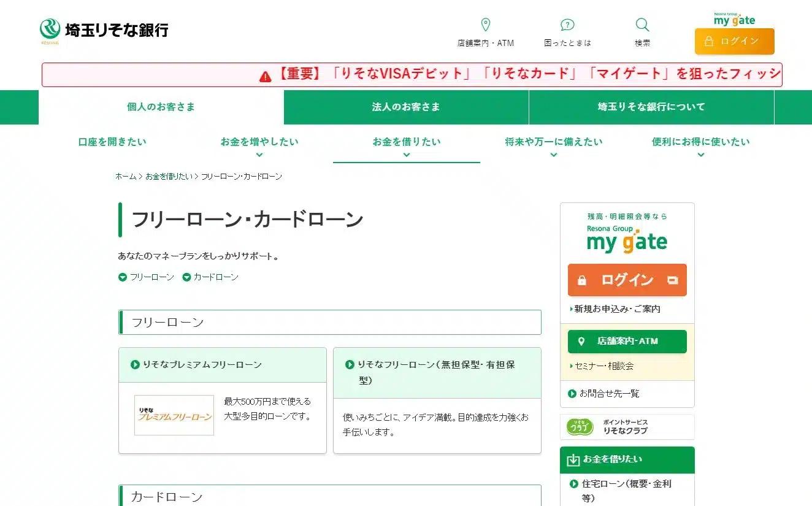812x506 pixels.
Task: Click the orange ログイン button in header
Action: coord(735,41)
